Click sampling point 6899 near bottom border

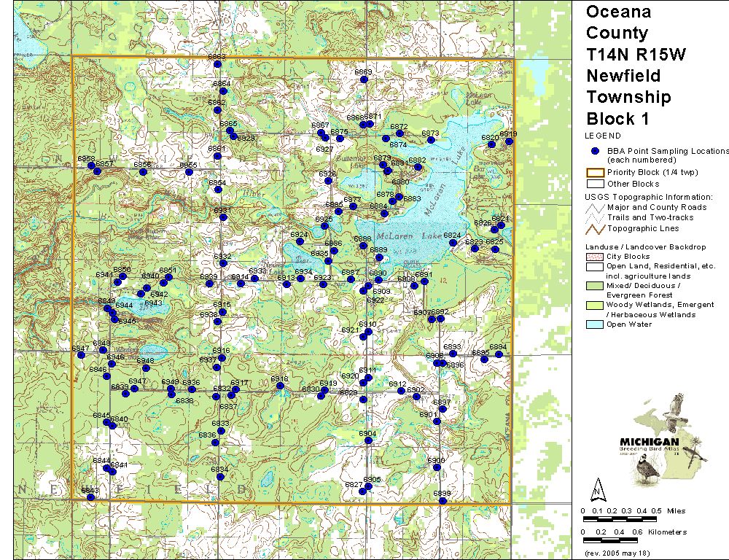pyautogui.click(x=442, y=501)
